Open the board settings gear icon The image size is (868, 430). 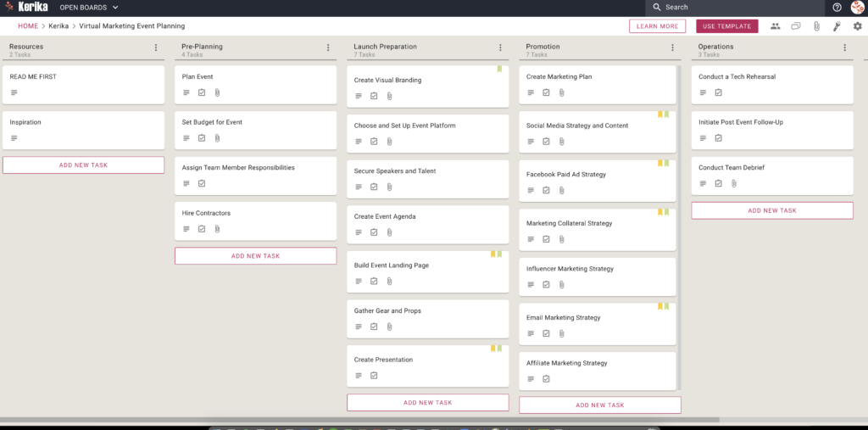click(858, 26)
